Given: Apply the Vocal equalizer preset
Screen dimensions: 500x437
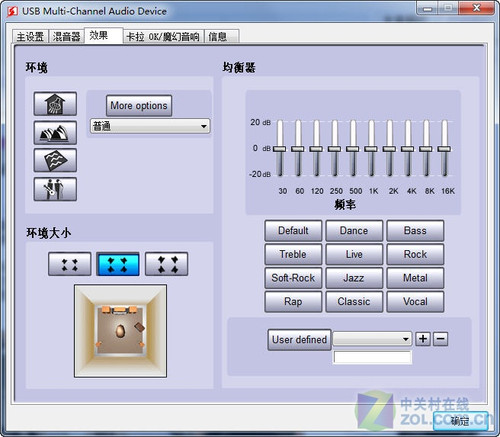Looking at the screenshot, I should click(415, 302).
